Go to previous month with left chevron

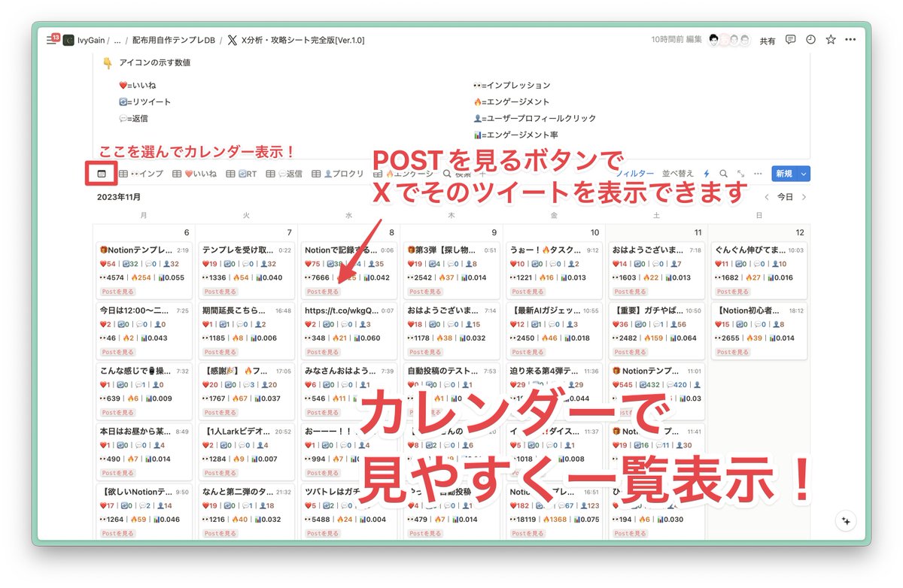(x=767, y=197)
